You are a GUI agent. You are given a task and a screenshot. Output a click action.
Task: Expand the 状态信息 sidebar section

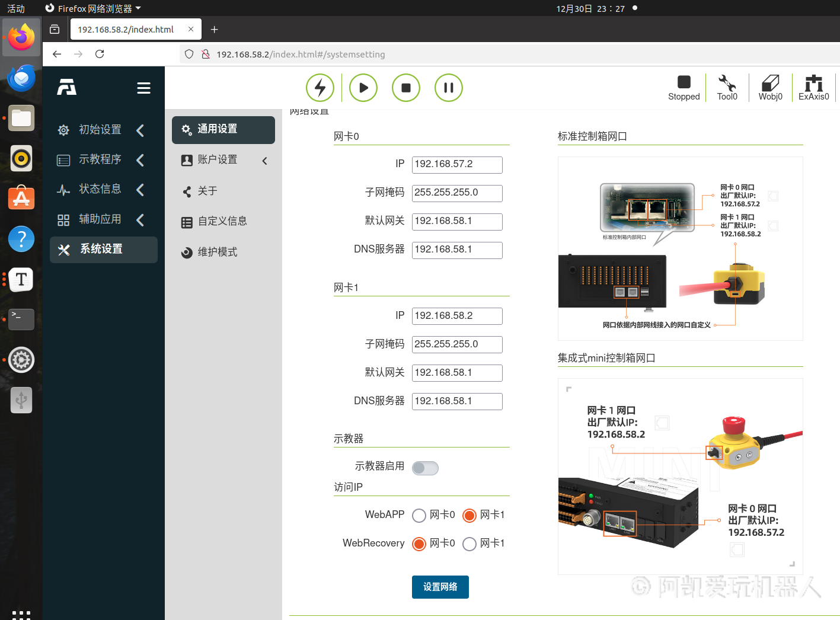(100, 189)
